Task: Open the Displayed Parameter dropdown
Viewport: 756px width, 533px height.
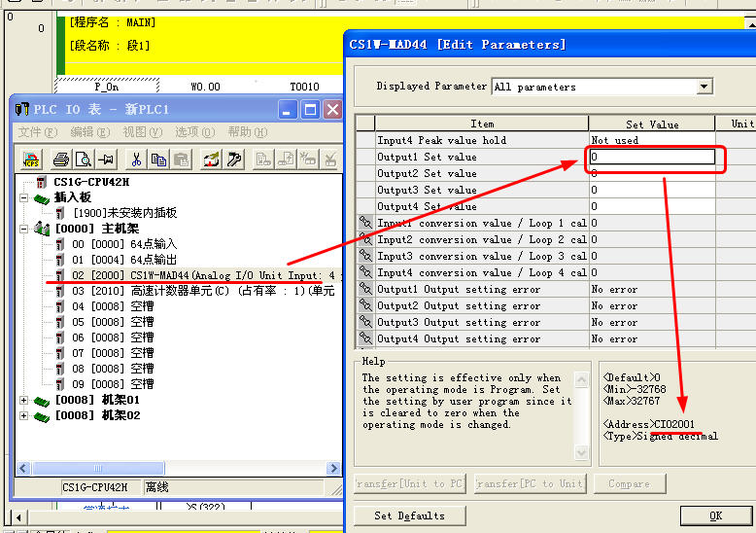Action: click(x=704, y=87)
